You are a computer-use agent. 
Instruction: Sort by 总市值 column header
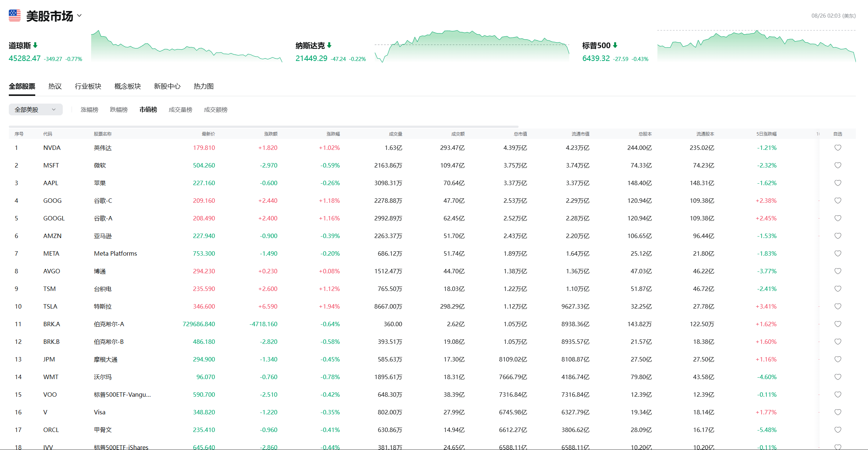pyautogui.click(x=520, y=134)
